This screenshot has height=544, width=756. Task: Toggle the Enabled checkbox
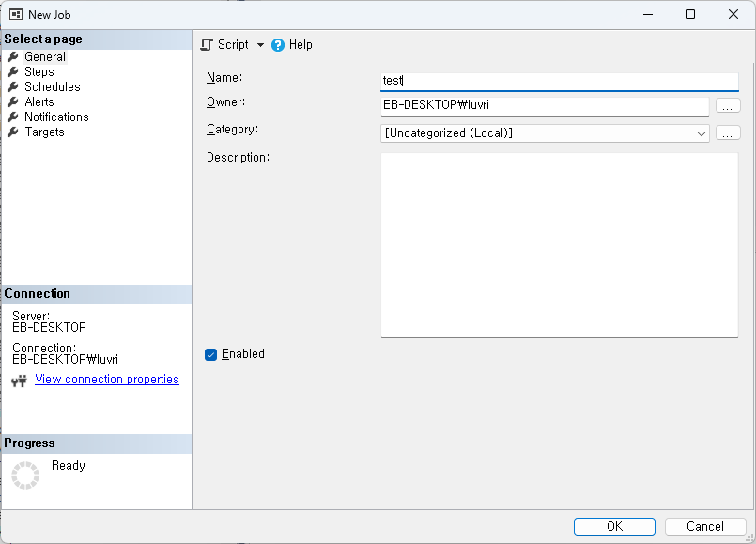point(210,354)
